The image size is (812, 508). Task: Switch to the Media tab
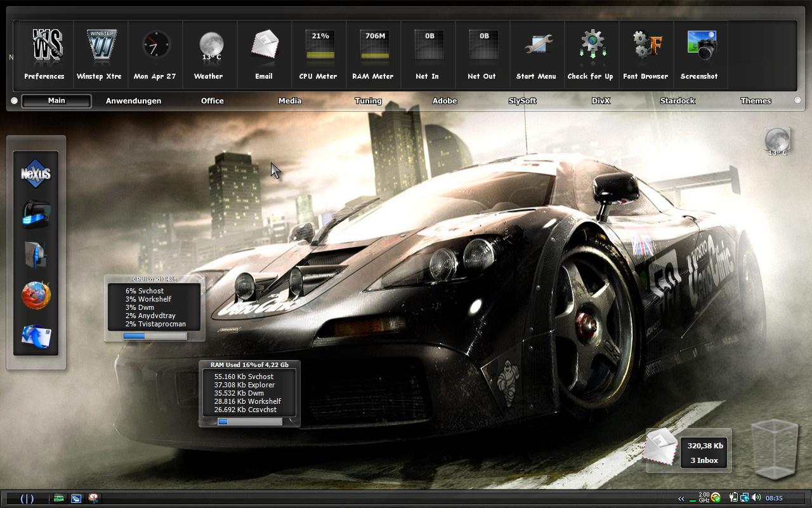tap(290, 101)
